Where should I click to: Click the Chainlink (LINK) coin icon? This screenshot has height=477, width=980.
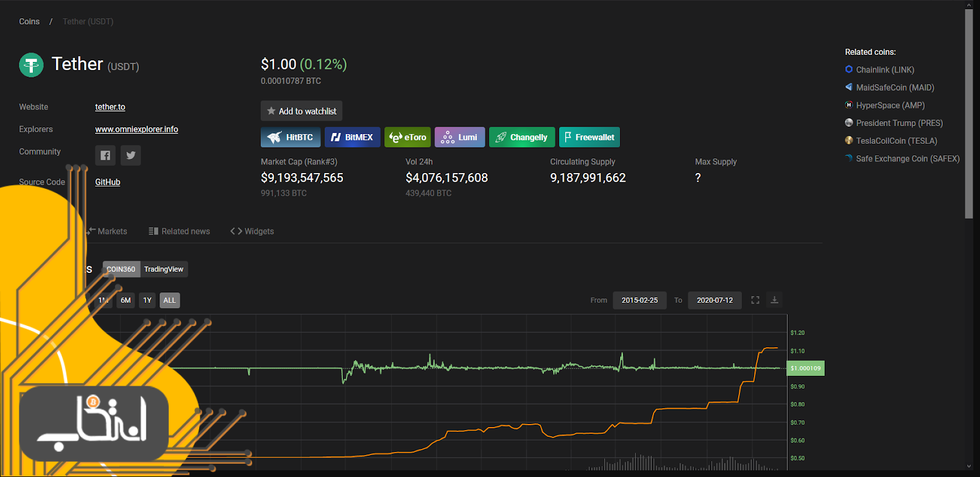point(849,69)
